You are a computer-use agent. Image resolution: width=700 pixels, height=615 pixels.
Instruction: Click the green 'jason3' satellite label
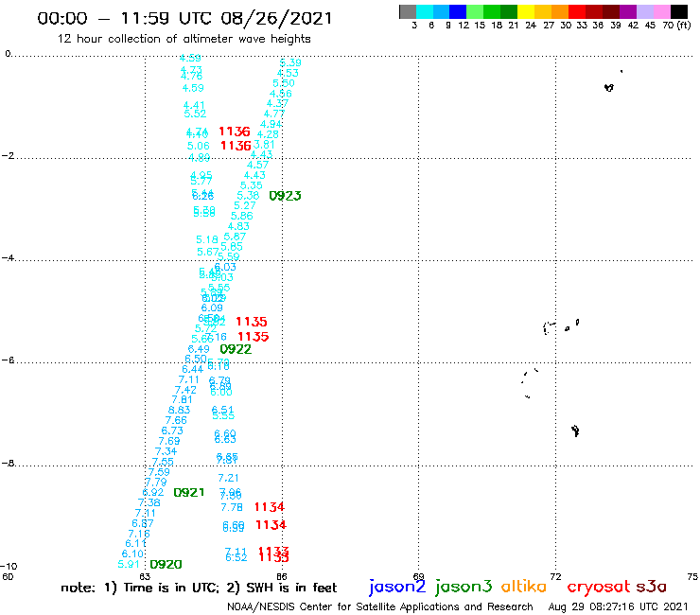464,587
